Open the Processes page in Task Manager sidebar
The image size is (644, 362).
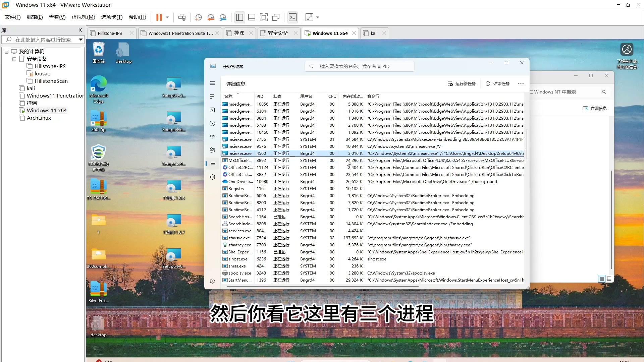point(212,97)
